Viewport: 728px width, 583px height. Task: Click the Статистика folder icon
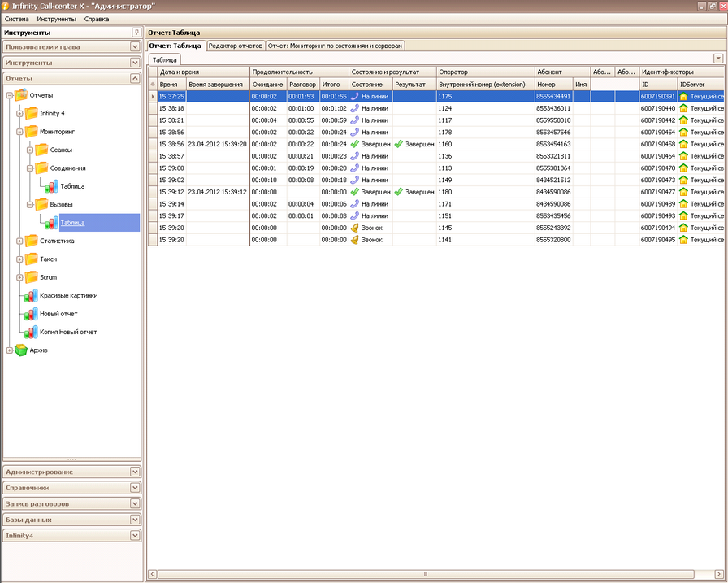pyautogui.click(x=31, y=241)
